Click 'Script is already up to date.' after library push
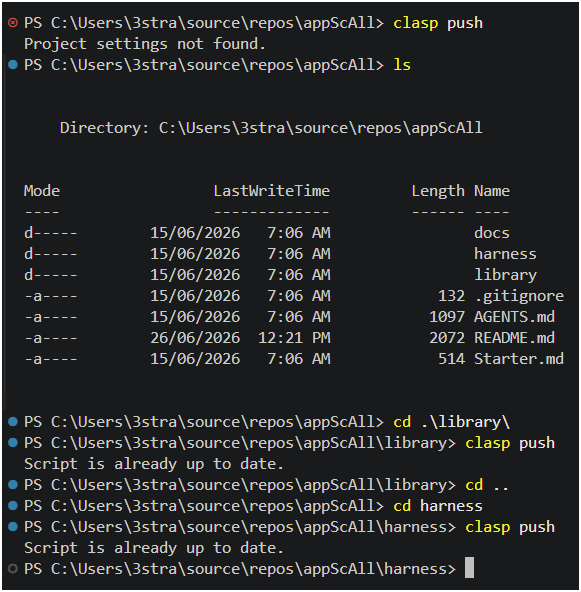Screen dimensions: 581x592 pyautogui.click(x=154, y=464)
